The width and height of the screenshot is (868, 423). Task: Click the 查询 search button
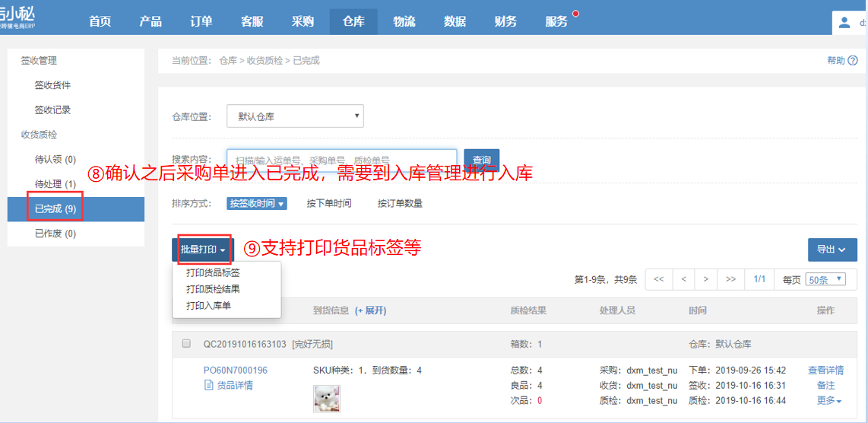(x=481, y=161)
